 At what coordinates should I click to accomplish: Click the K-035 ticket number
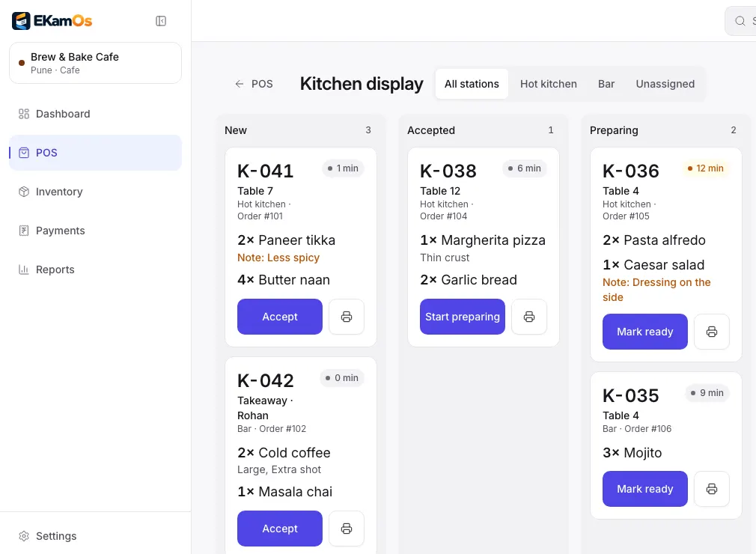631,396
